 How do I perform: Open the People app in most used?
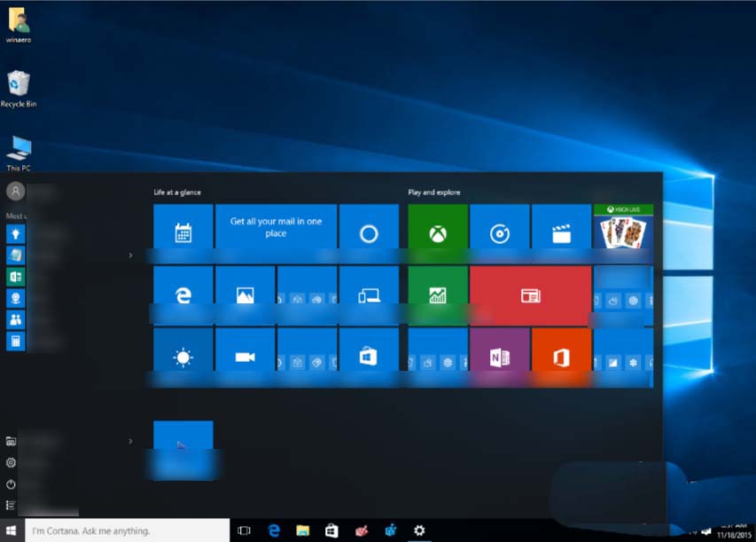point(15,319)
